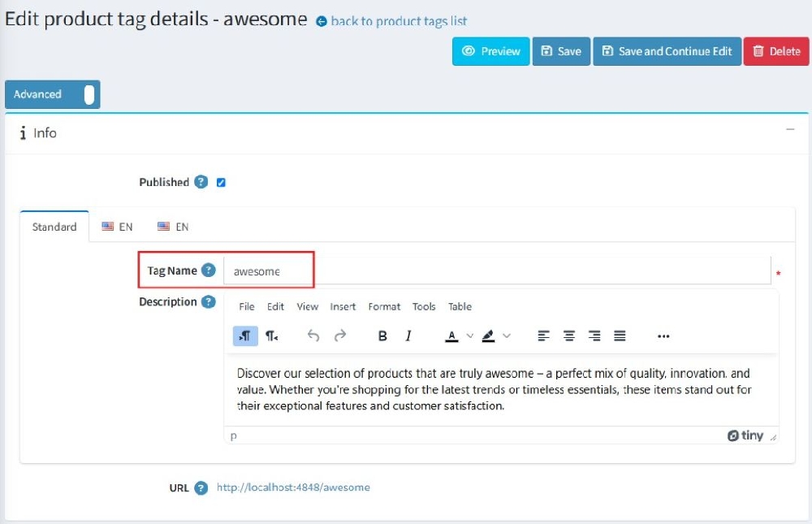Open the Format menu in editor
812x524 pixels.
coord(384,306)
